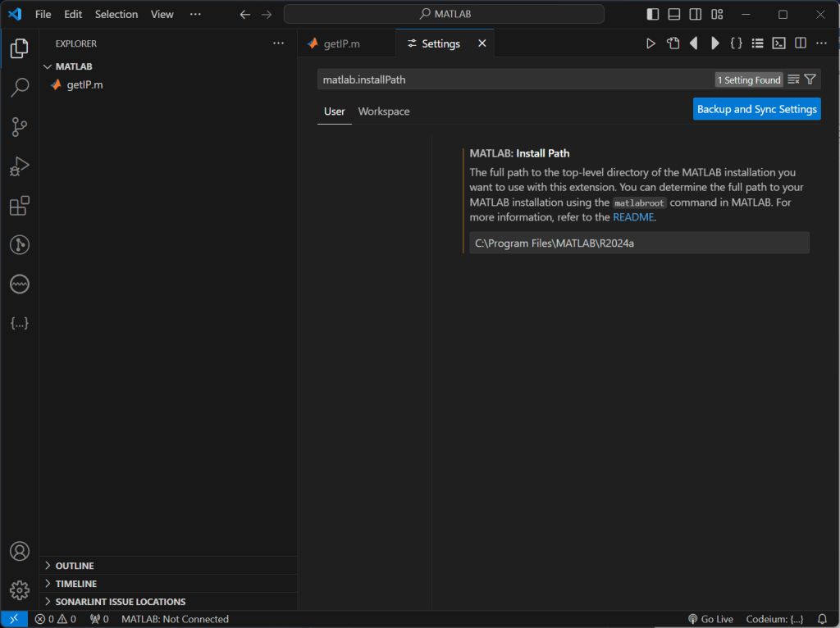Close the Settings tab
The width and height of the screenshot is (840, 628).
482,43
